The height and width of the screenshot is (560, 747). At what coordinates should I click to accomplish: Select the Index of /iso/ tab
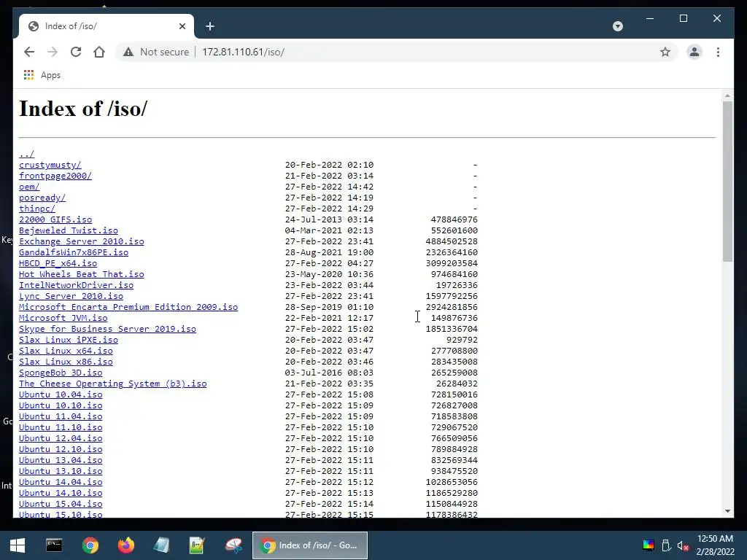coord(107,26)
